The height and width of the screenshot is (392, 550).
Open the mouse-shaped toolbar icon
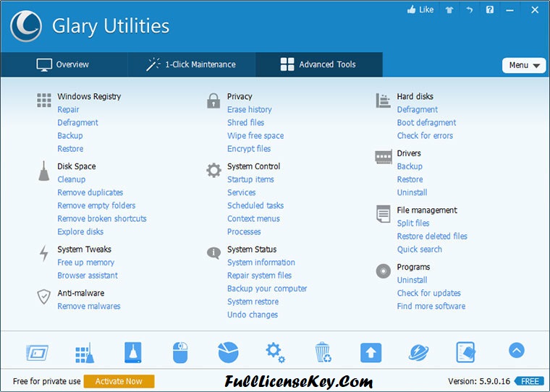click(x=180, y=352)
